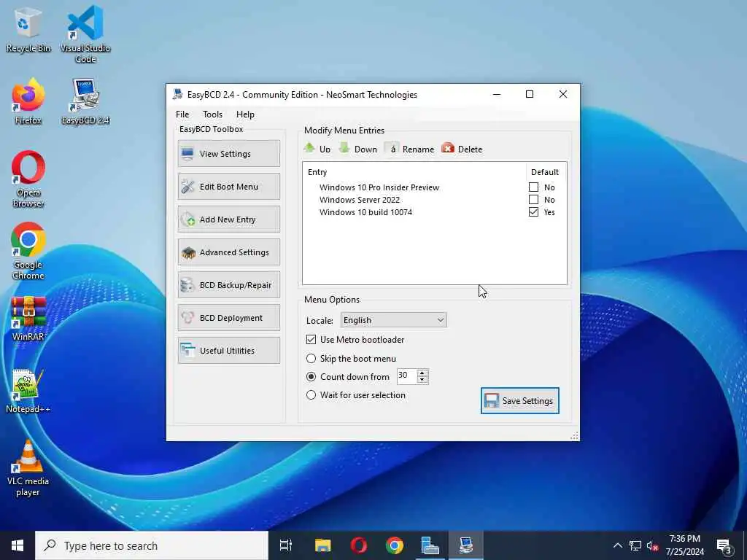This screenshot has width=747, height=560.
Task: Launch Opera Browser from desktop
Action: pos(28,179)
